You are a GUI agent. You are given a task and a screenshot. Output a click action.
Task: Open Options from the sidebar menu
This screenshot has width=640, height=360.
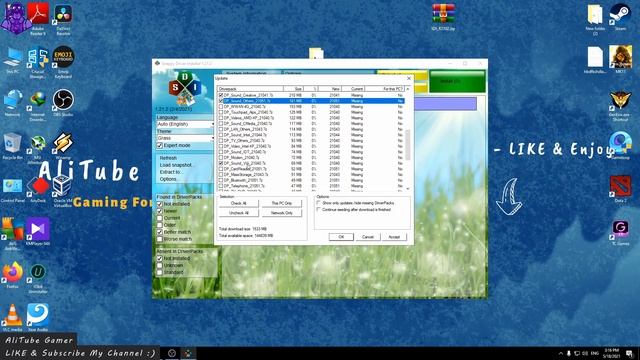(x=169, y=179)
